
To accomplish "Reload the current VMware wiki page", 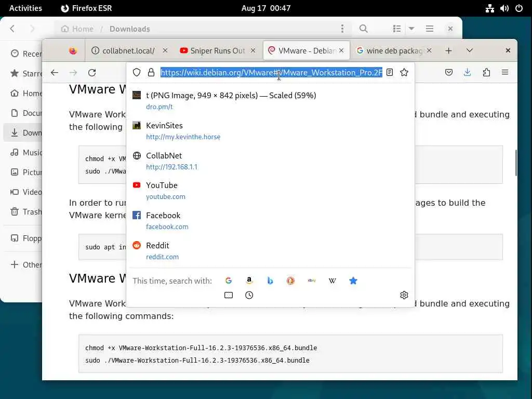I will (92, 72).
